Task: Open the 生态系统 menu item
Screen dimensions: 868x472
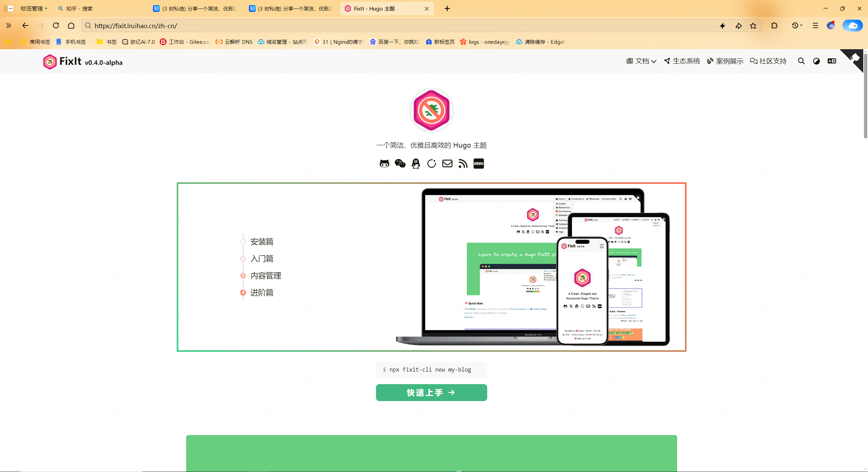Action: 682,61
